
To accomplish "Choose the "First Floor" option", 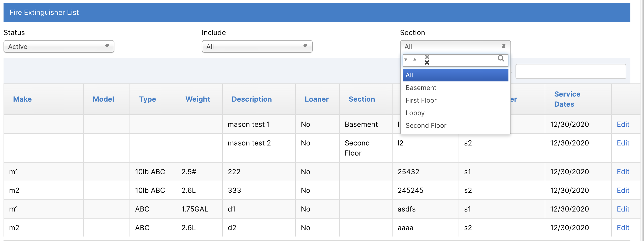I will tap(421, 100).
